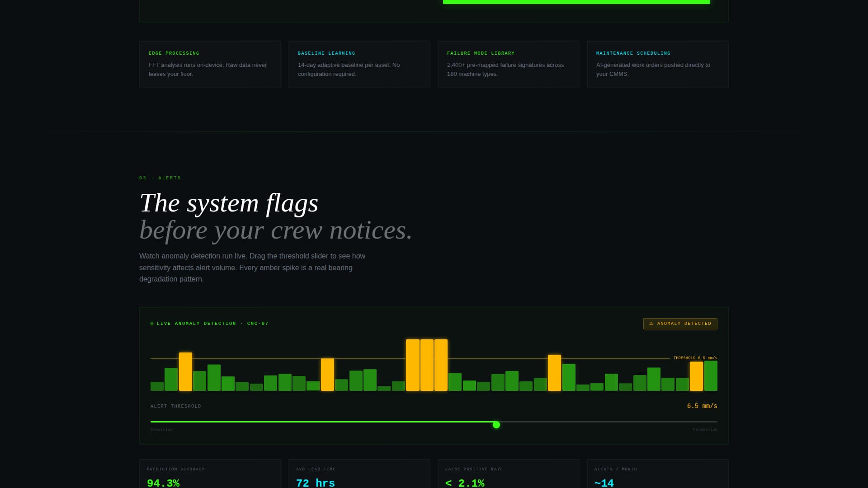Click the THRESHOLD 6.5 mm/s chart label
Viewport: 868px width, 488px height.
point(695,358)
